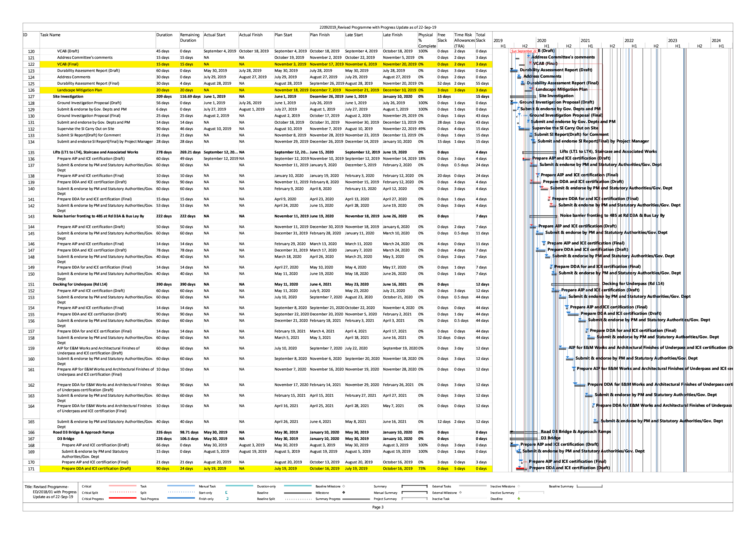Select row ID 122 VCAB (Final)
Screen dimensions: 756x534
[68, 64]
